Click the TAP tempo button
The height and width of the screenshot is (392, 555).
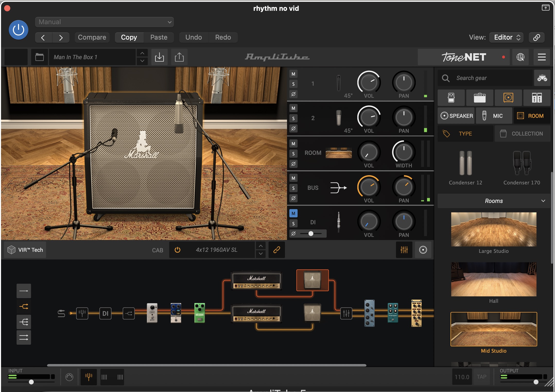(x=481, y=377)
